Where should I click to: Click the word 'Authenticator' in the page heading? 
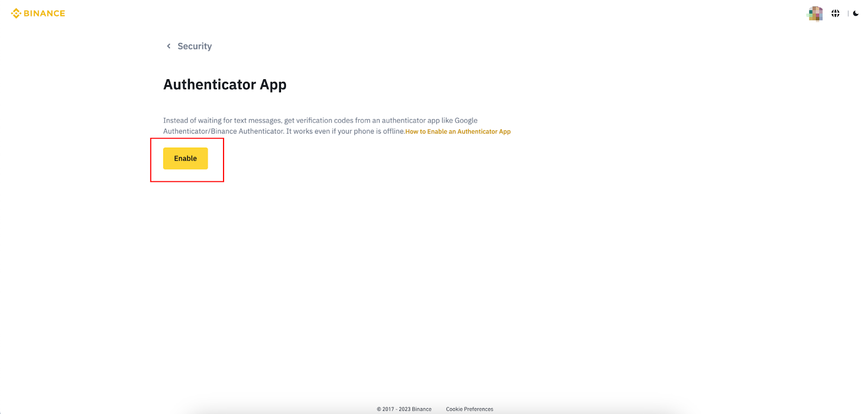(x=209, y=85)
